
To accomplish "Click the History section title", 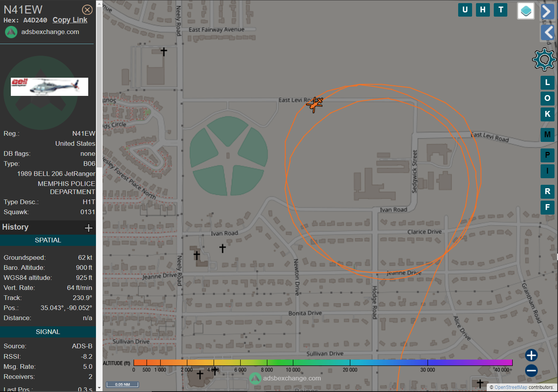I will click(x=15, y=227).
